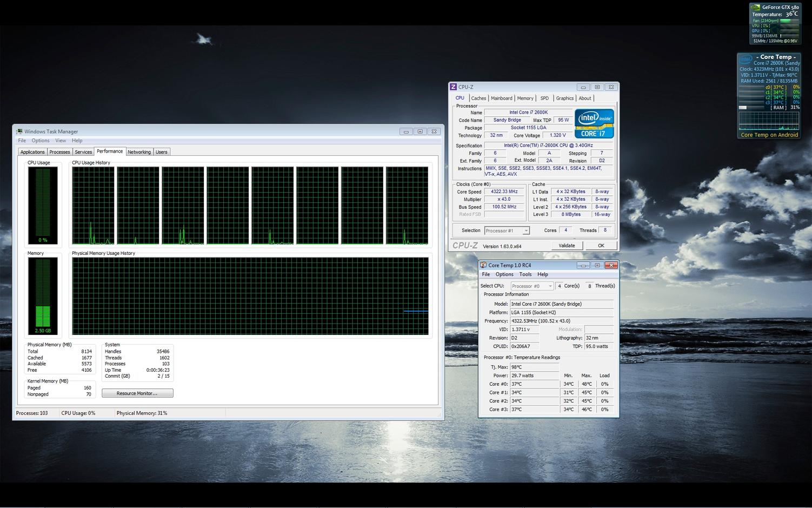Click Level 3 cache value 8 MBytes
This screenshot has width=812, height=508.
point(571,214)
